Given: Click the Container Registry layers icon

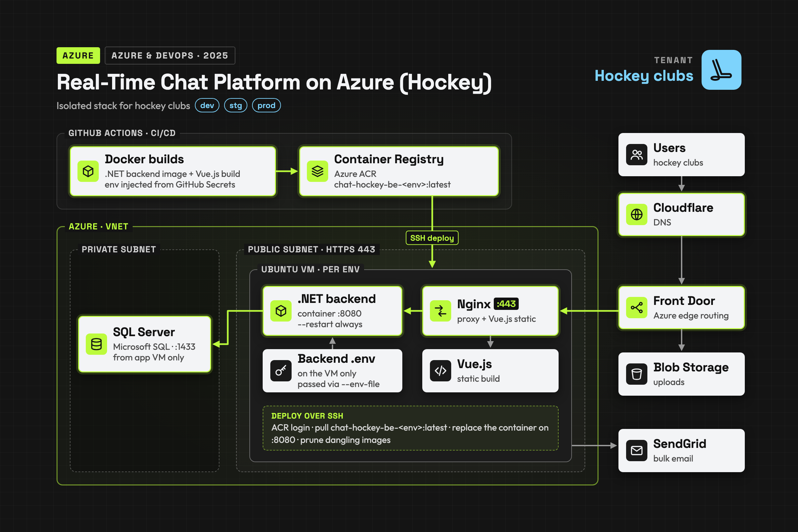Looking at the screenshot, I should (318, 171).
